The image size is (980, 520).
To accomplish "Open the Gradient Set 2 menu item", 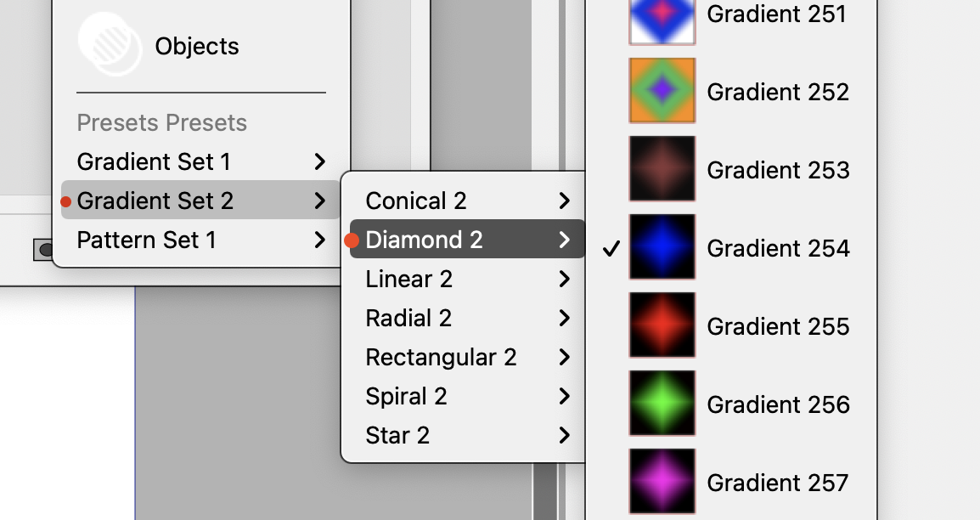I will (155, 201).
